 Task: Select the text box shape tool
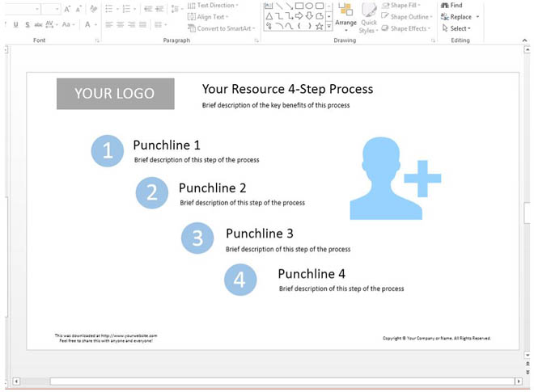click(269, 6)
